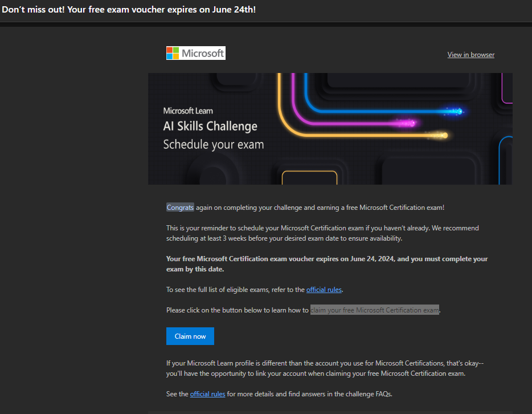Click the highlighted word Congrats
Viewport: 532px width, 414px height.
(x=180, y=208)
